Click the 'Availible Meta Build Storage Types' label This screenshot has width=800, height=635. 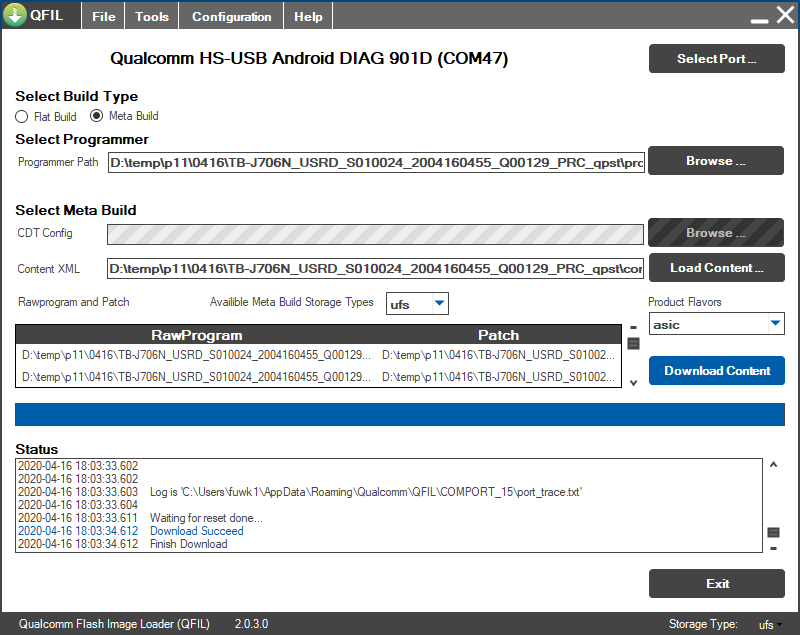pyautogui.click(x=291, y=302)
